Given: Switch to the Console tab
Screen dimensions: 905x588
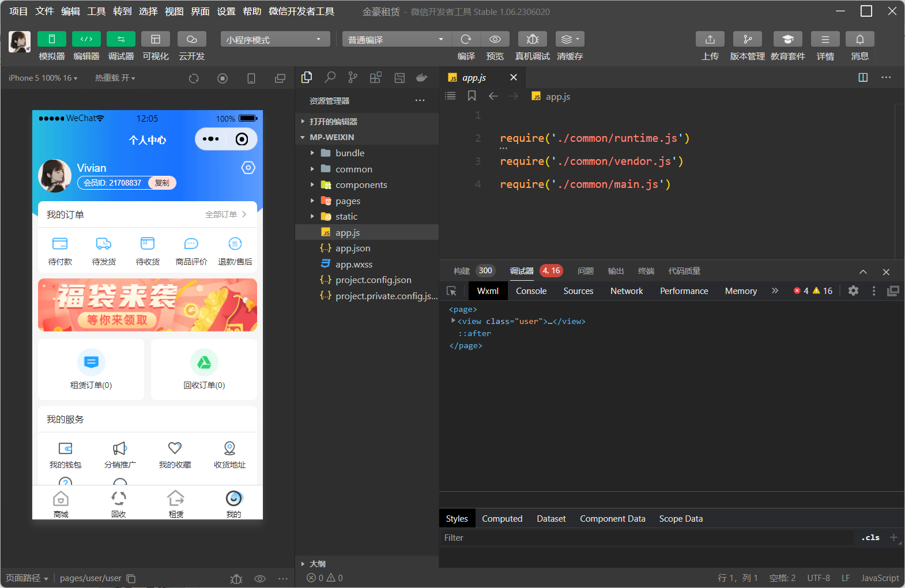Looking at the screenshot, I should click(x=531, y=291).
